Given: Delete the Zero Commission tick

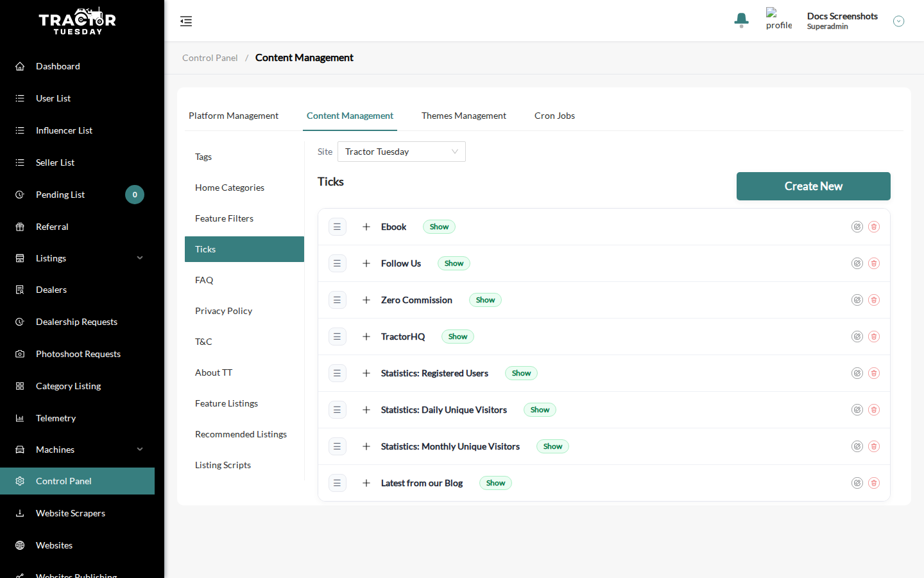Looking at the screenshot, I should tap(874, 300).
